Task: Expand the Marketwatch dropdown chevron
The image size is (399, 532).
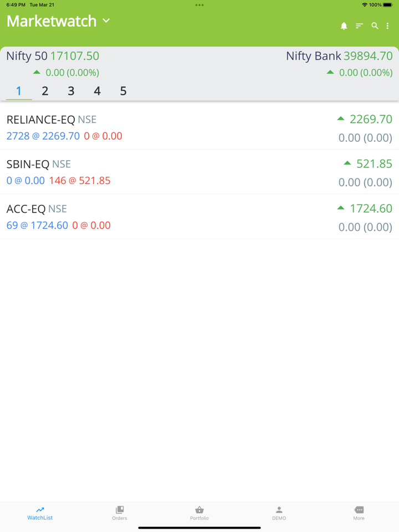Action: [x=106, y=21]
